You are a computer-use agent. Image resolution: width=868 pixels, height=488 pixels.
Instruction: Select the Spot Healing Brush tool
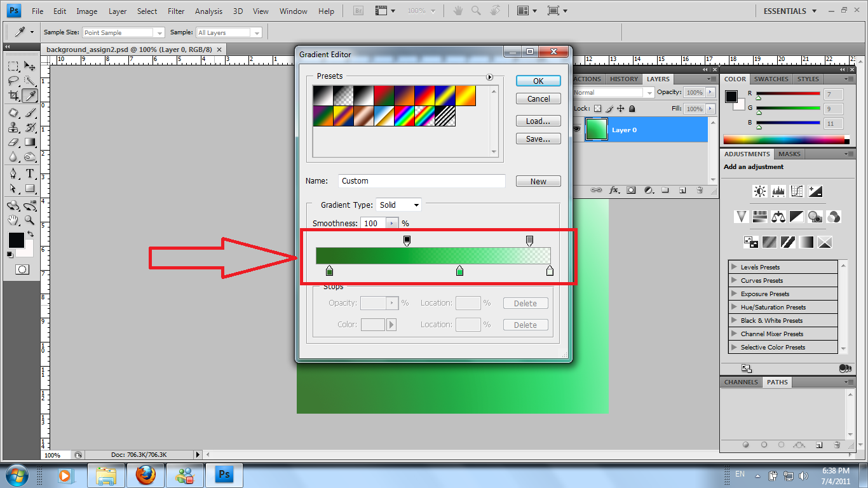tap(13, 112)
